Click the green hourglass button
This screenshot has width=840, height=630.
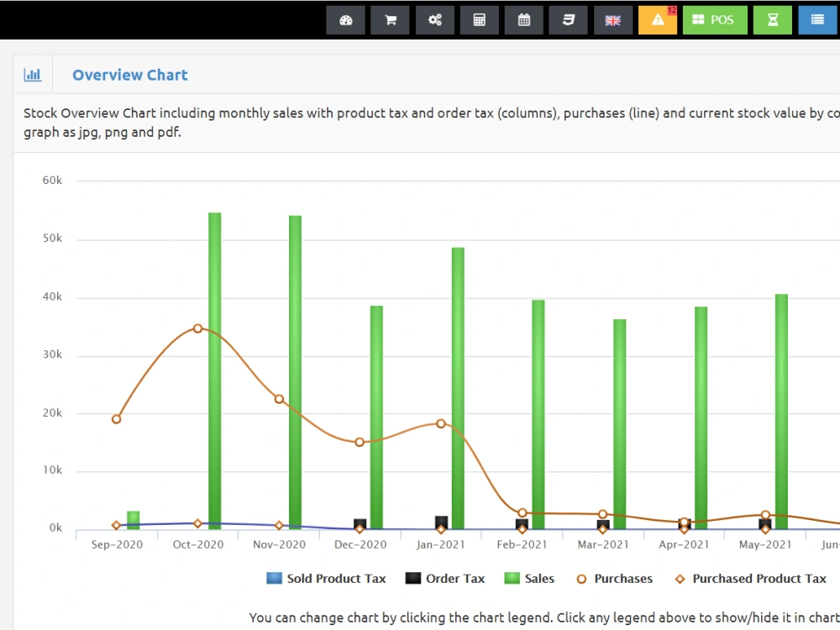coord(773,20)
